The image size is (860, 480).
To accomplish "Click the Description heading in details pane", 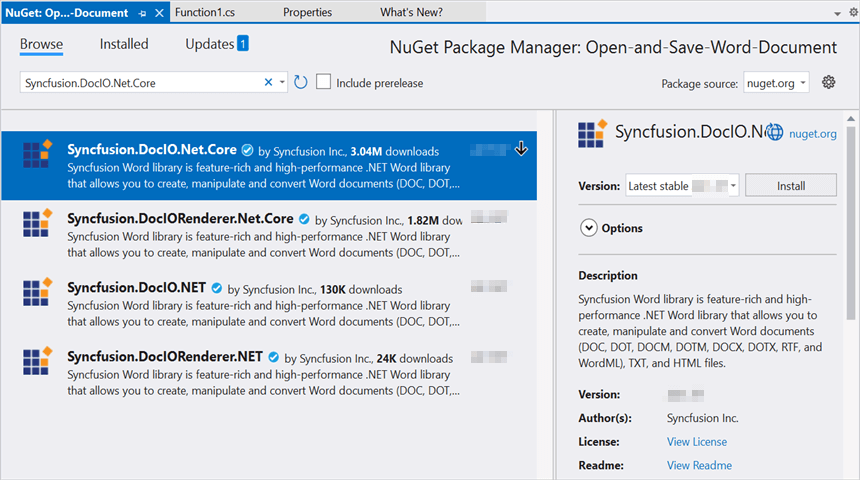I will click(x=608, y=275).
